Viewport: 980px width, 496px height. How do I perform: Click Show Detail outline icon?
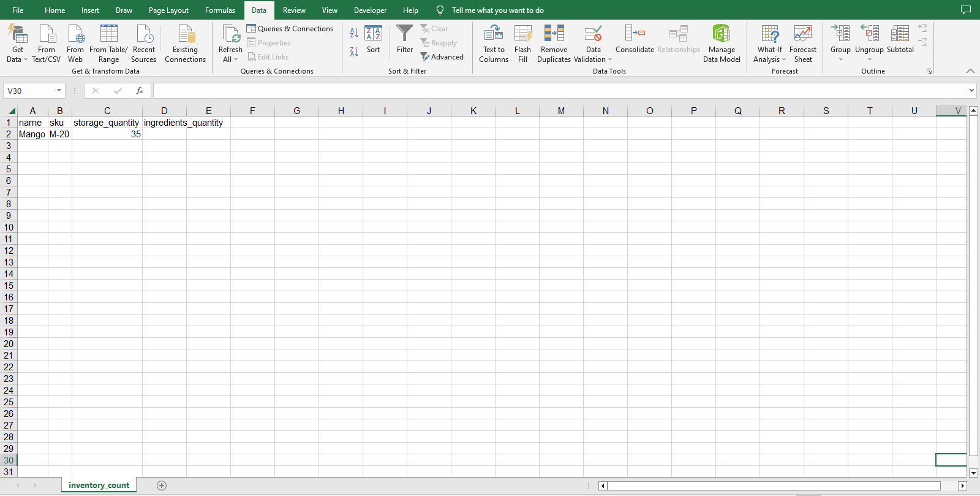point(922,28)
